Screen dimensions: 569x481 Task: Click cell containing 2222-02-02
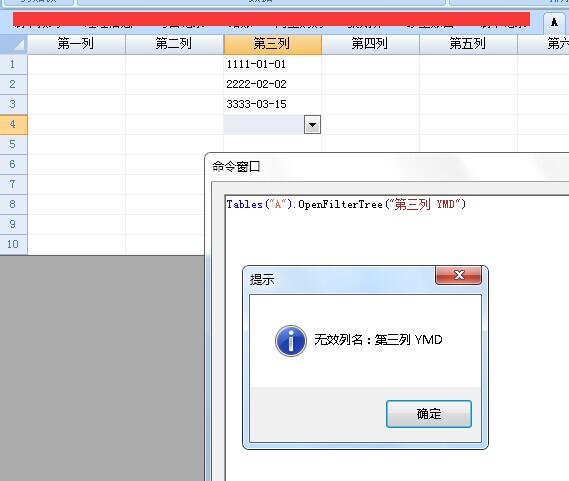[273, 85]
